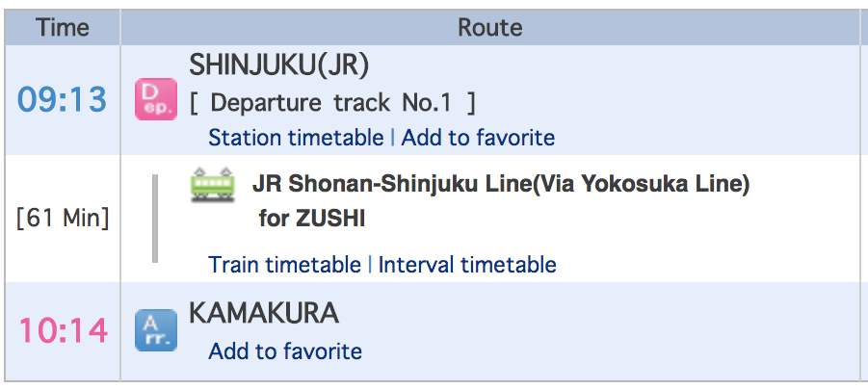Image resolution: width=868 pixels, height=389 pixels.
Task: Click the SHINJUKU(JR) station name
Action: tap(279, 65)
